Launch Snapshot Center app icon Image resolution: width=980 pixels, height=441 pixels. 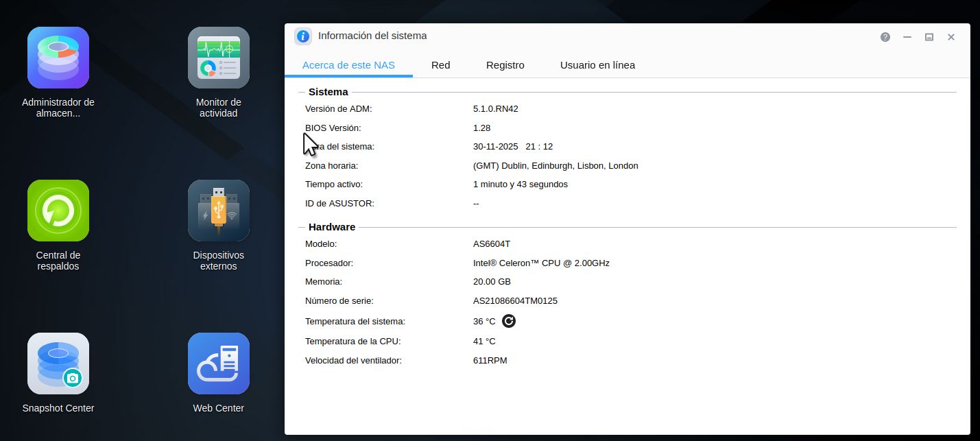[58, 363]
